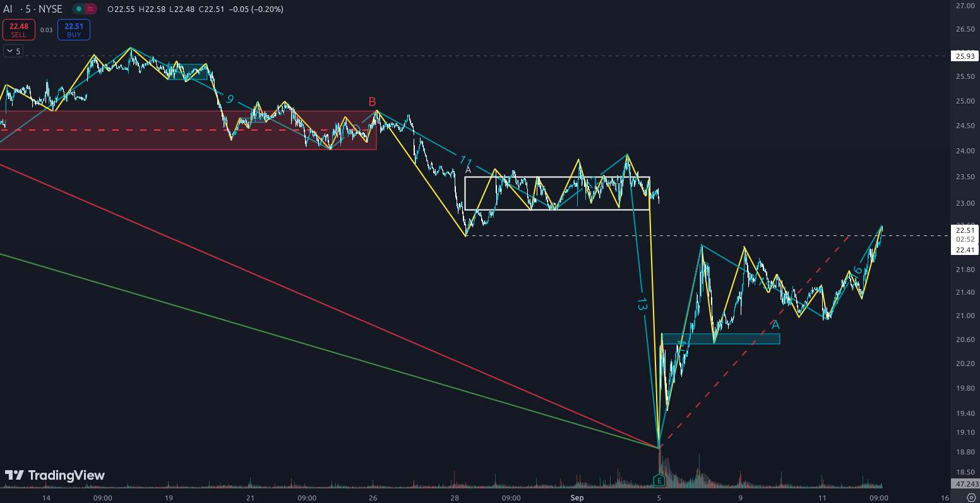Click the green market status dot

(79, 9)
